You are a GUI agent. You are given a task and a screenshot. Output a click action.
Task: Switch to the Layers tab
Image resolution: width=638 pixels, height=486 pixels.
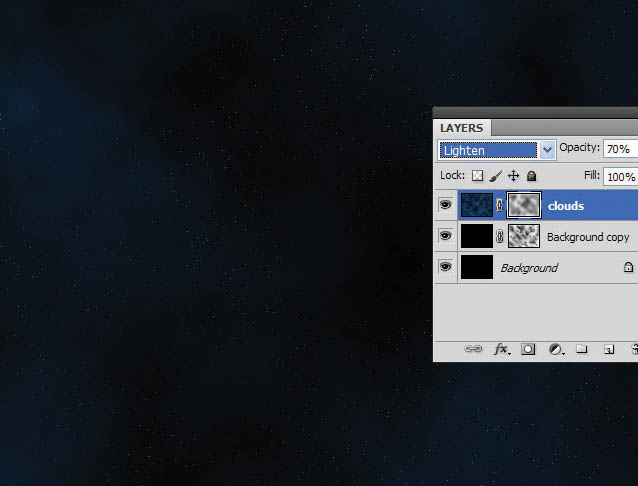[462, 128]
